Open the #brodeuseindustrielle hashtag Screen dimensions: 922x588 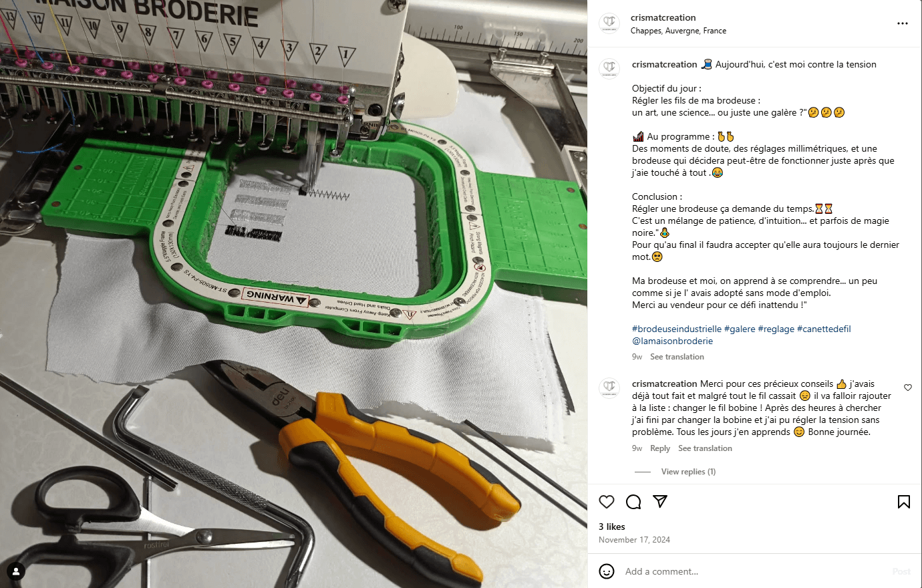[x=677, y=329]
